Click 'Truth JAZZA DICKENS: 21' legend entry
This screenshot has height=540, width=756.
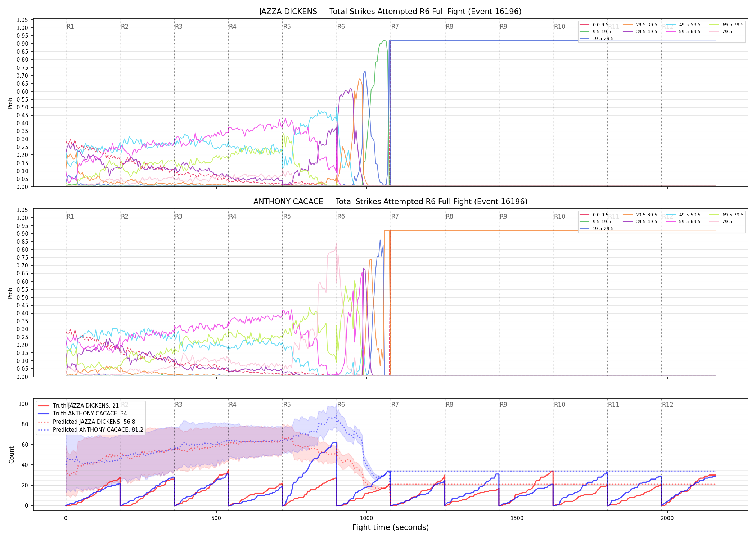coord(78,405)
